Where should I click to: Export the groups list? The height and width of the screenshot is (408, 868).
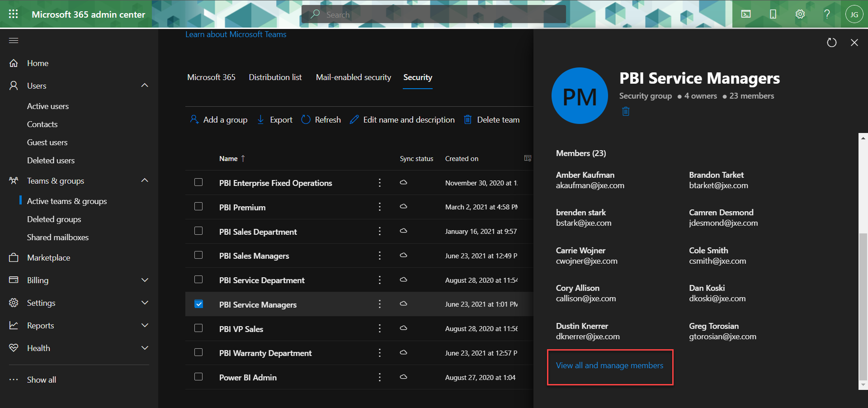275,119
